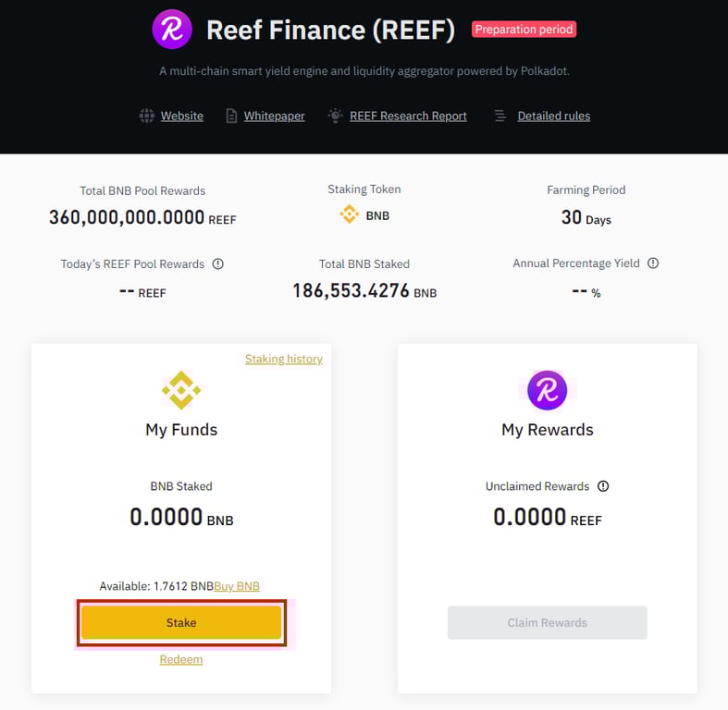Click the BNB coin icon under Staking Token
Viewport: 728px width, 710px height.
(349, 214)
